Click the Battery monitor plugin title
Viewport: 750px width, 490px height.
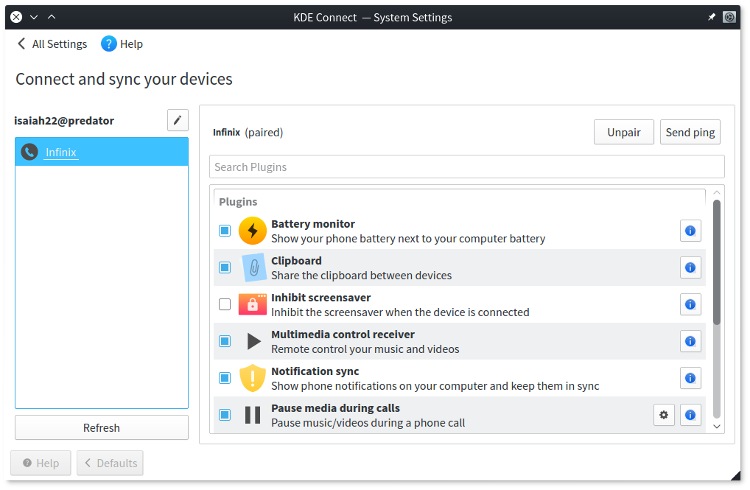click(313, 224)
